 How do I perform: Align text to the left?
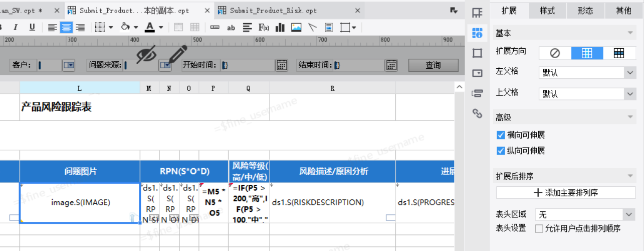pyautogui.click(x=53, y=28)
